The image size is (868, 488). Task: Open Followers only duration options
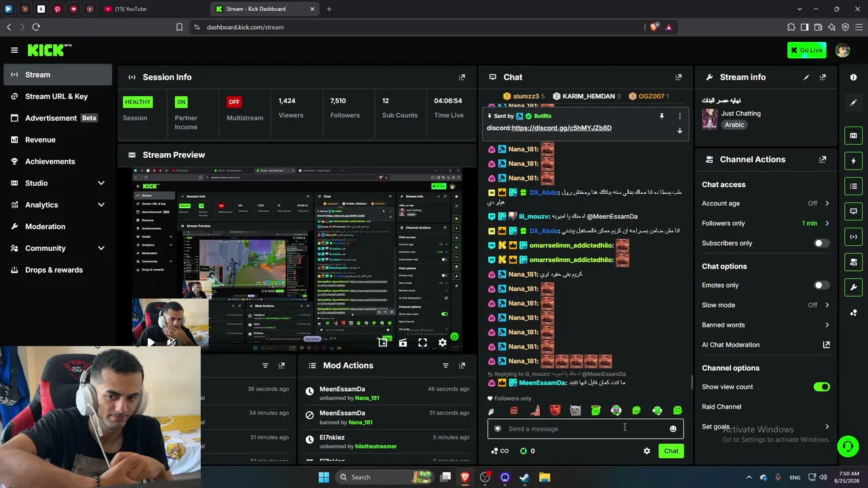coord(766,223)
